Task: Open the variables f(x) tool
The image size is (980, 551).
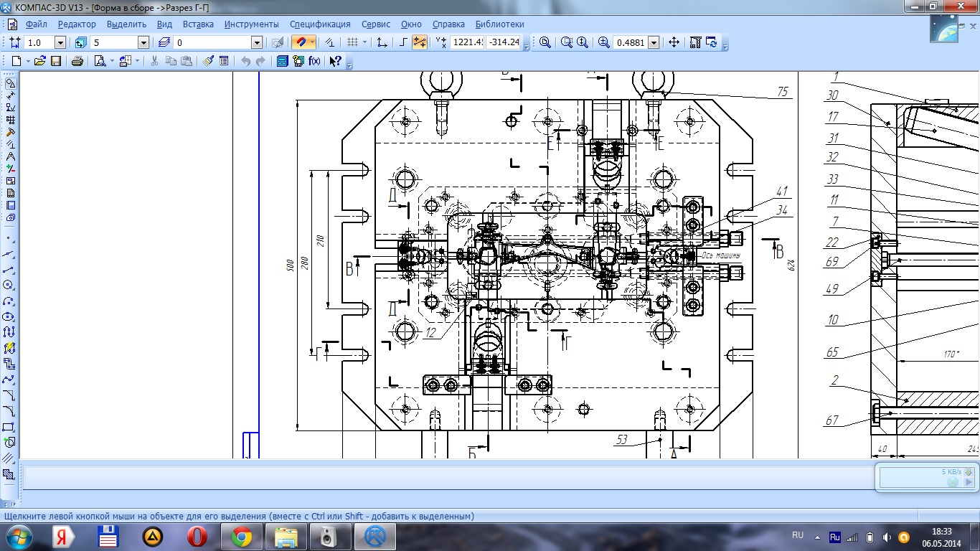Action: 314,61
